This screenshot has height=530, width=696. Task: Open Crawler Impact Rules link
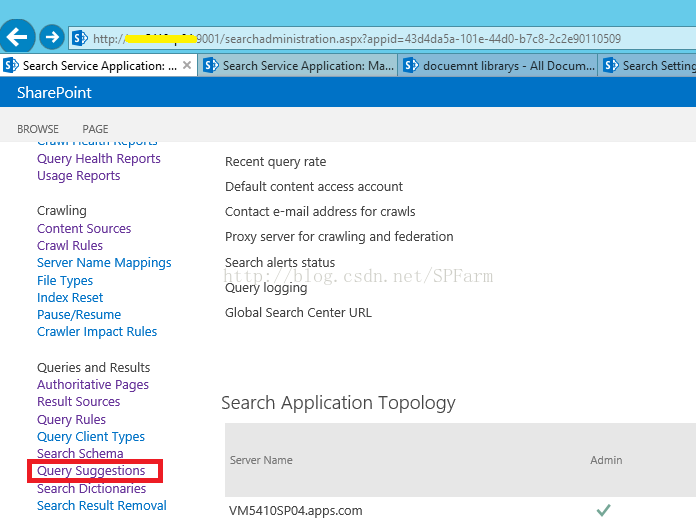97,332
